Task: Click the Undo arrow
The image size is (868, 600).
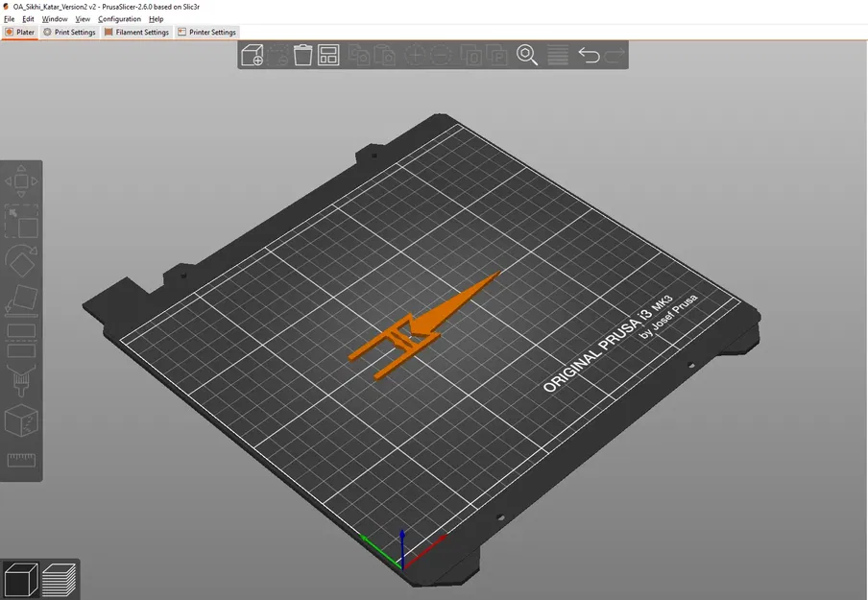Action: (x=589, y=55)
